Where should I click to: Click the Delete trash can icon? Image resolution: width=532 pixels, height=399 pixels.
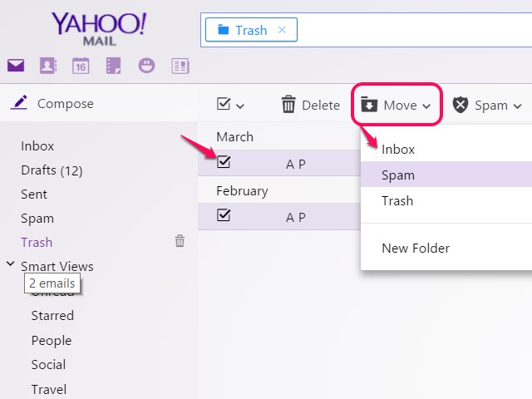tap(288, 104)
